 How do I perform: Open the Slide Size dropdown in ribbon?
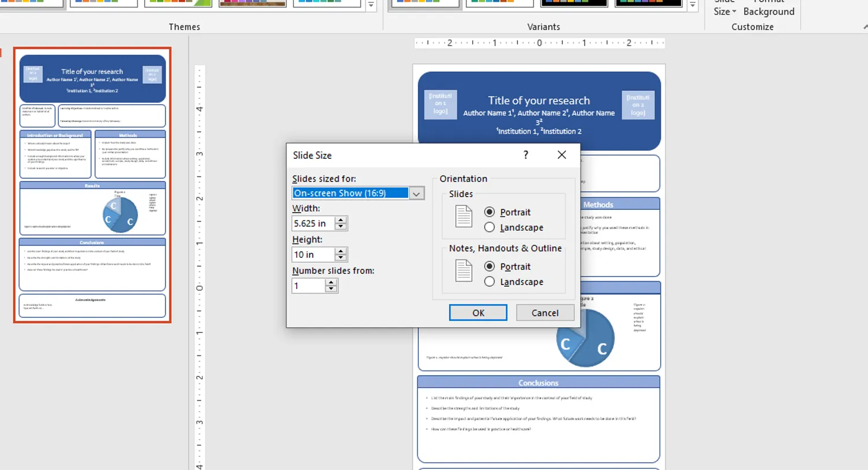click(724, 8)
